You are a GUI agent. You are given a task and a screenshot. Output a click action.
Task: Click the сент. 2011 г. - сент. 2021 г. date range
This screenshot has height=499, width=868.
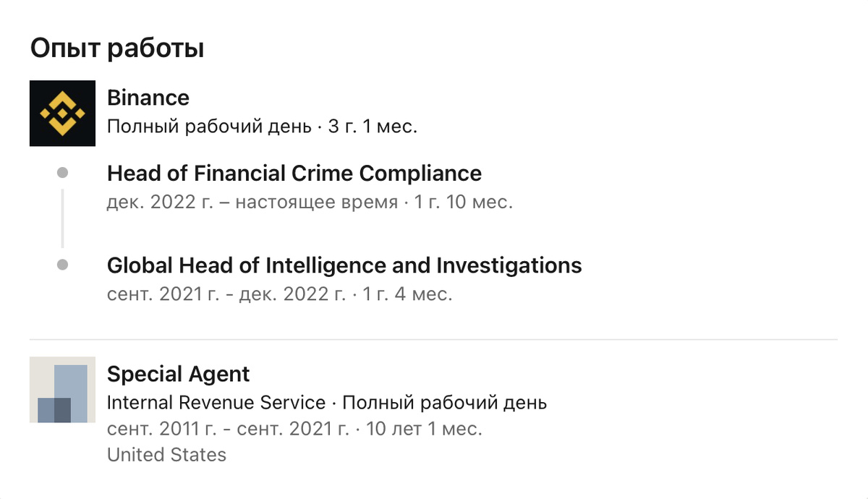point(229,430)
